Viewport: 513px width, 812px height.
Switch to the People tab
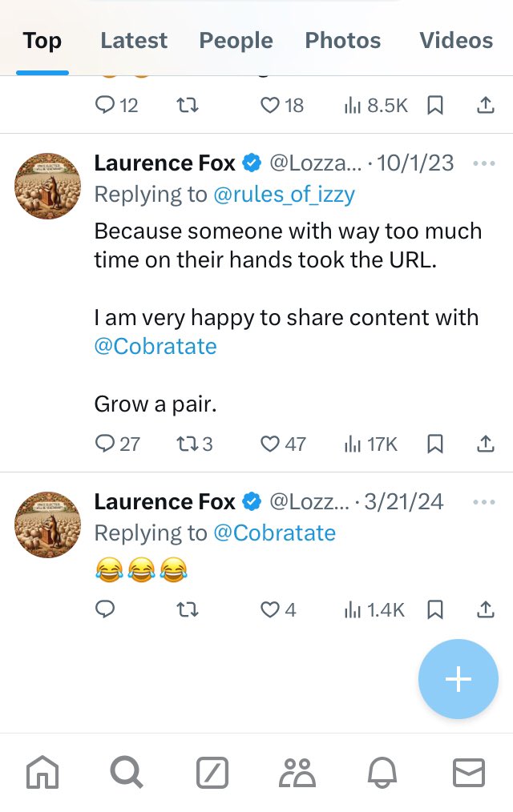(x=236, y=40)
